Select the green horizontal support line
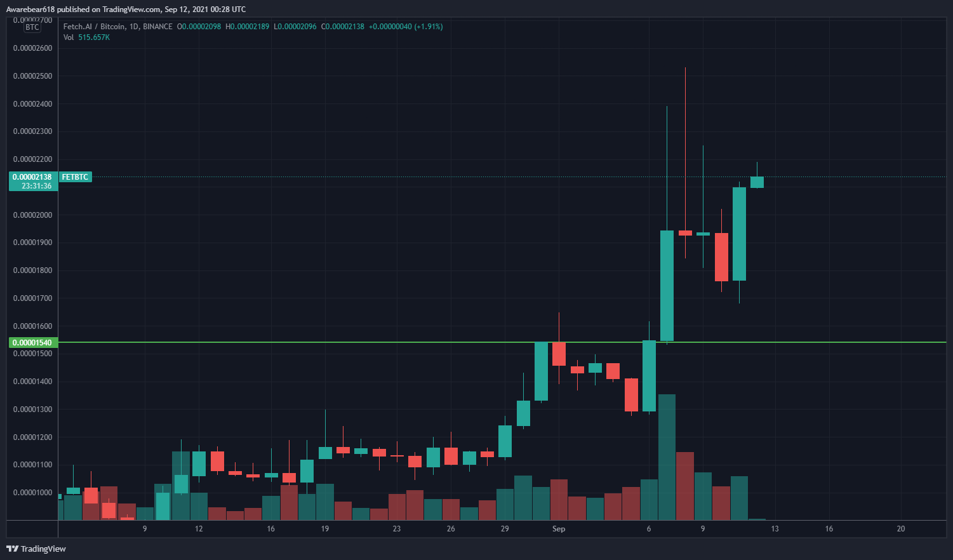 pos(502,342)
